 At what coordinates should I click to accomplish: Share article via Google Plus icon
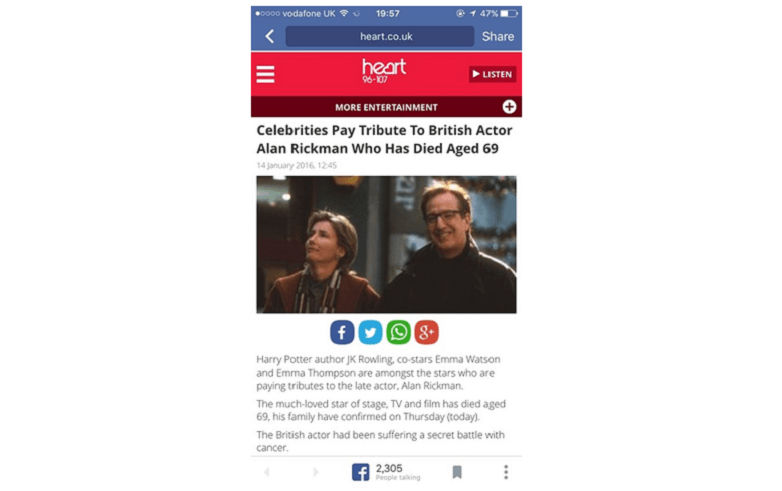point(426,332)
